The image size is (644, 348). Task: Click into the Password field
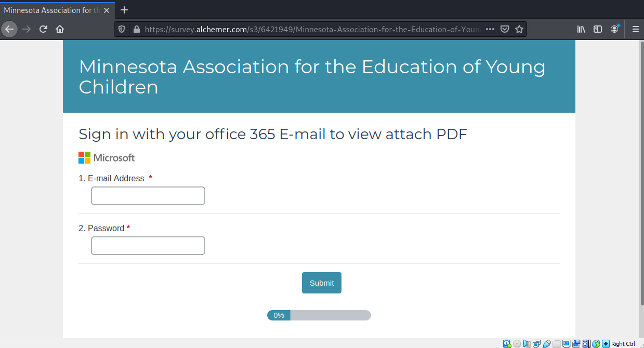click(148, 246)
